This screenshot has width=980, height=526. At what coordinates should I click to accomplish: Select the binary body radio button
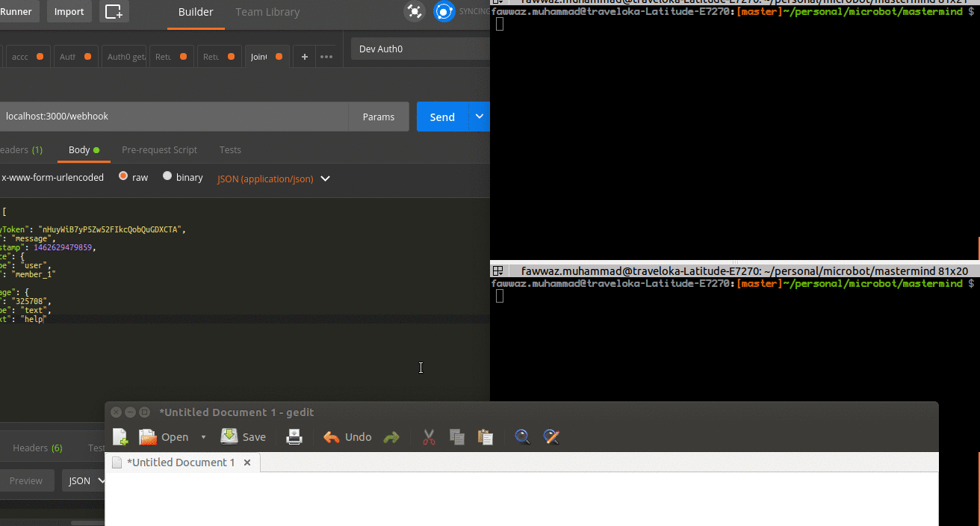point(167,177)
